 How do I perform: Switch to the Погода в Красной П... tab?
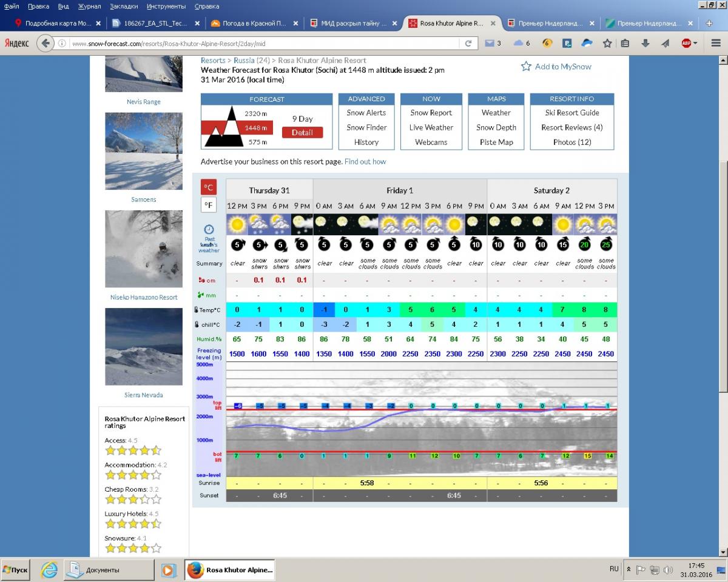click(x=255, y=24)
